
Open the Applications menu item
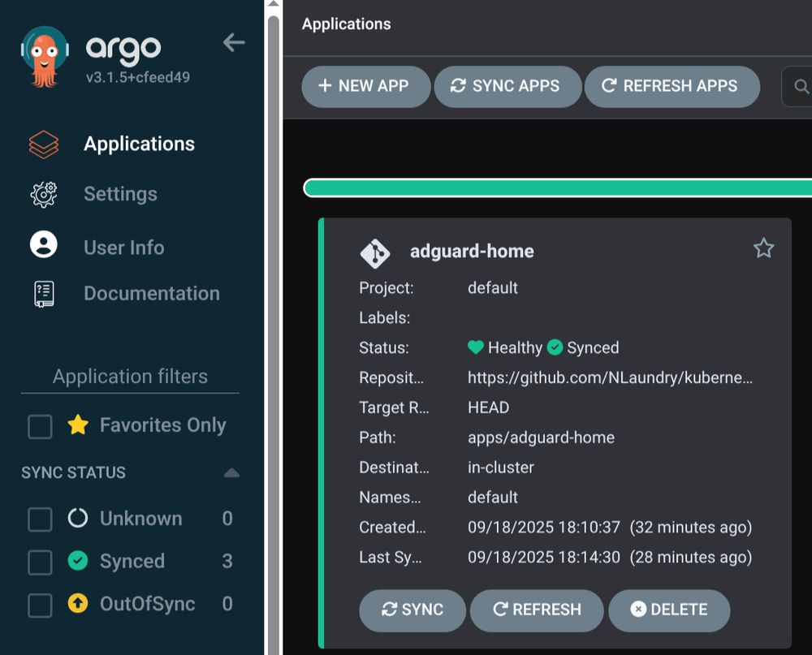coord(140,144)
